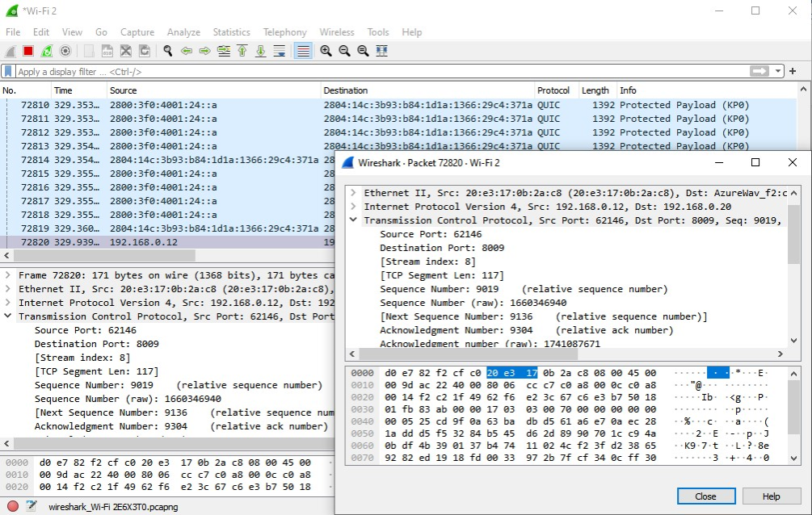Image resolution: width=812 pixels, height=515 pixels.
Task: Select 'Source Port: 62146' in main details pane
Action: [x=86, y=330]
